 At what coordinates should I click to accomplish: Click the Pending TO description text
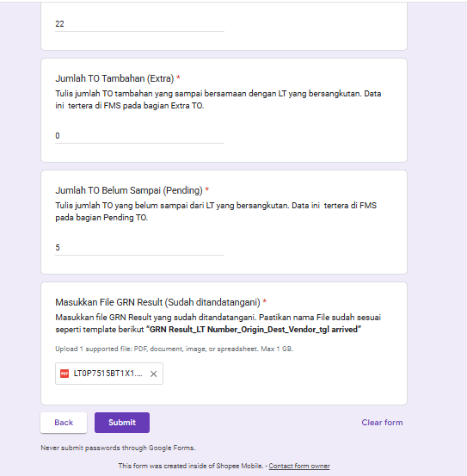point(216,211)
